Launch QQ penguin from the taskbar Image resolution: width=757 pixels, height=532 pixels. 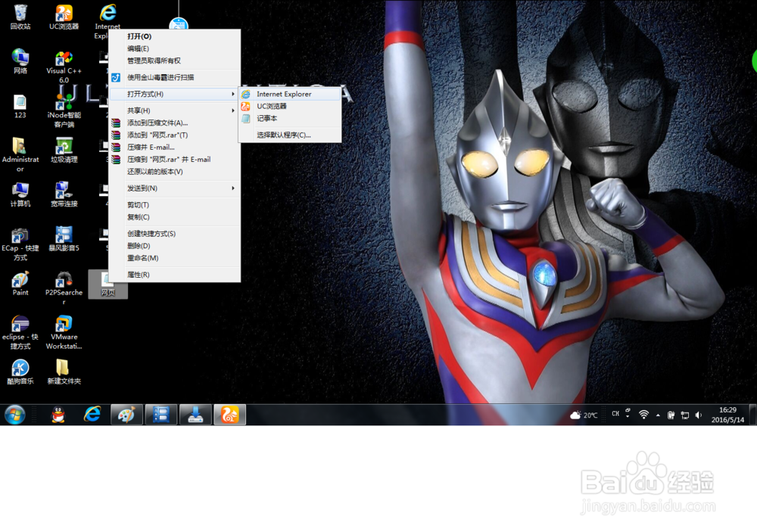(58, 415)
